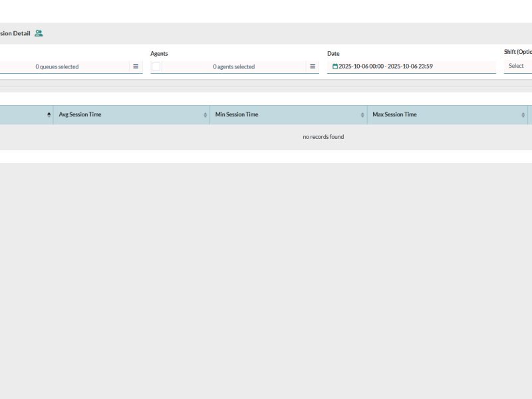Click the Agents filter label
The width and height of the screenshot is (532, 399).
click(160, 53)
